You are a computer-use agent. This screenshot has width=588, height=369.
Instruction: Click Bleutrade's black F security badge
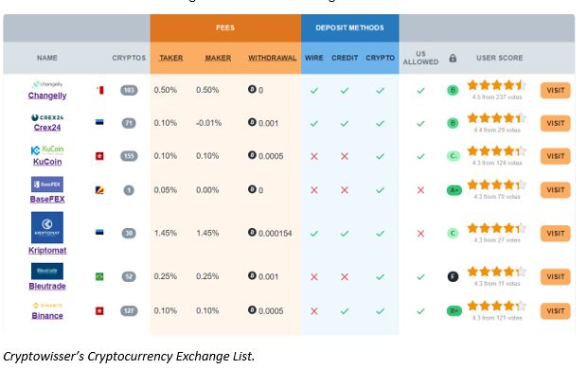453,277
